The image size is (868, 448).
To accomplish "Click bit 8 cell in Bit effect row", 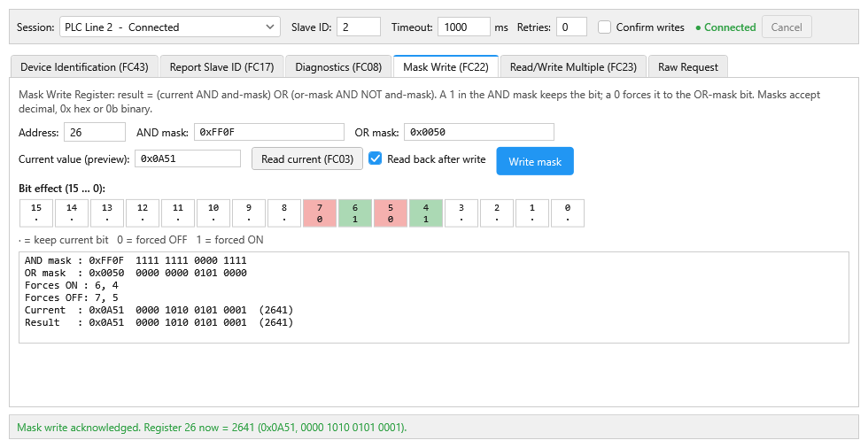I will pyautogui.click(x=284, y=213).
